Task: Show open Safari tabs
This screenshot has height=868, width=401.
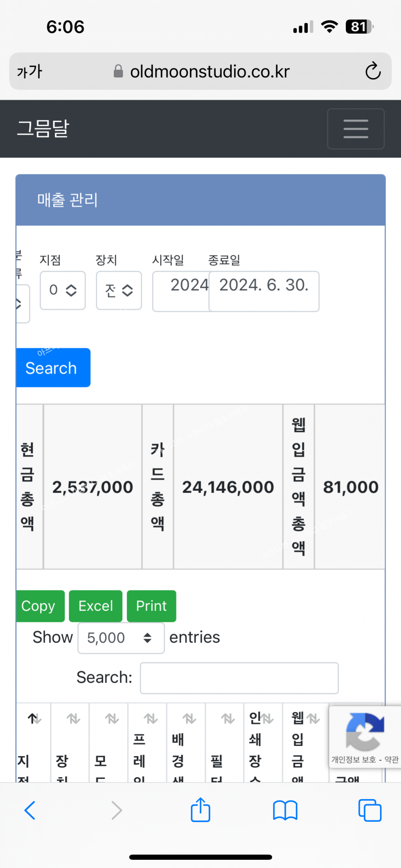Action: point(369,810)
